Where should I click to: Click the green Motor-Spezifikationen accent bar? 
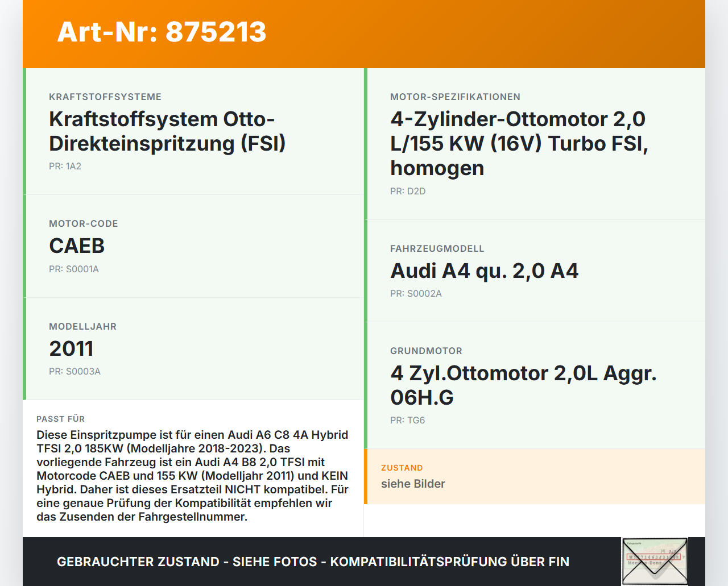pyautogui.click(x=366, y=142)
